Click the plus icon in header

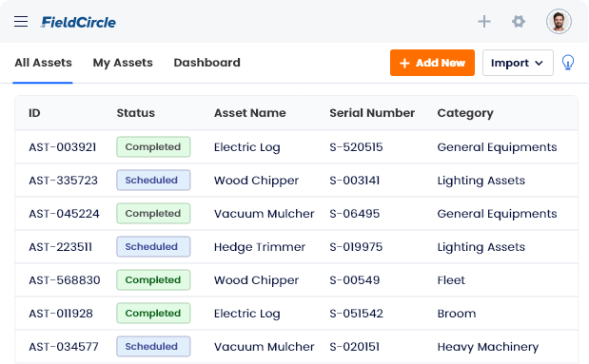click(484, 22)
